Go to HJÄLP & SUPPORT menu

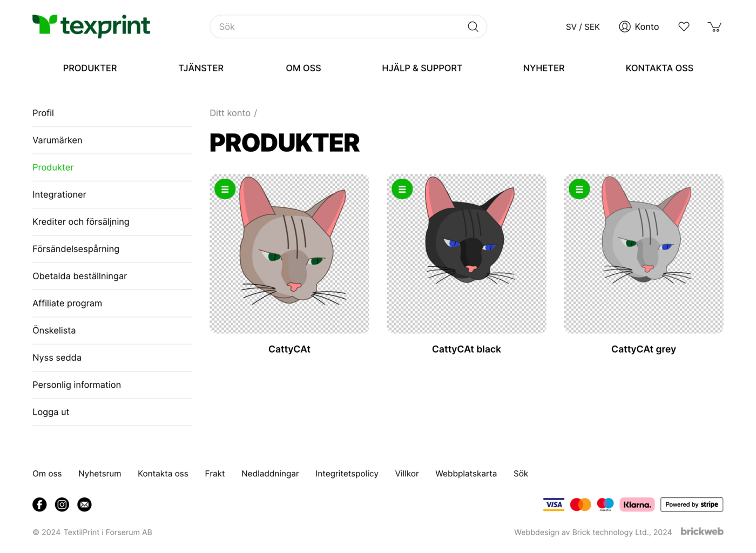422,68
